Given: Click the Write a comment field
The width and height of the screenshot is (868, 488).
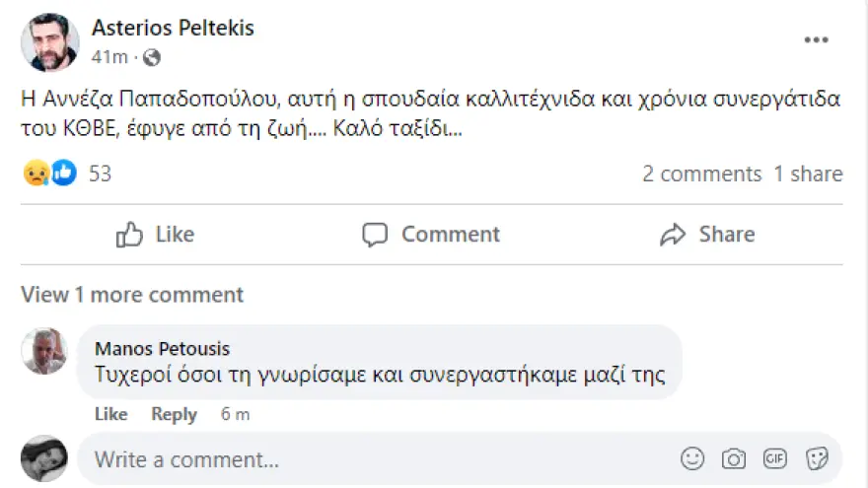Looking at the screenshot, I should [375, 459].
